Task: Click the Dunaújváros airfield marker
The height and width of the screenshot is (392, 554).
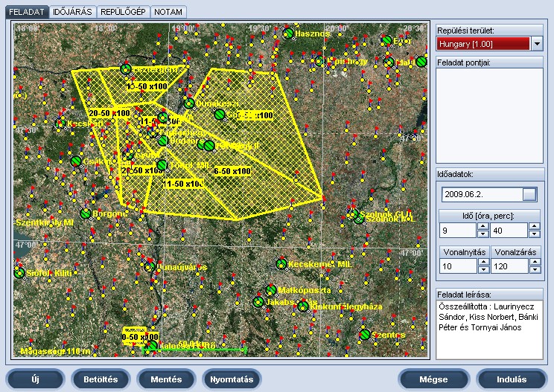Action: (150, 266)
